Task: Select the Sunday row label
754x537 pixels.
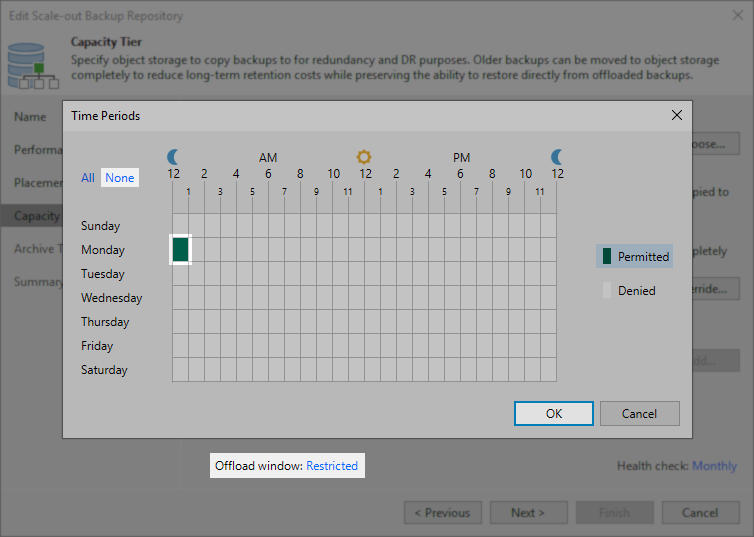Action: (x=101, y=226)
